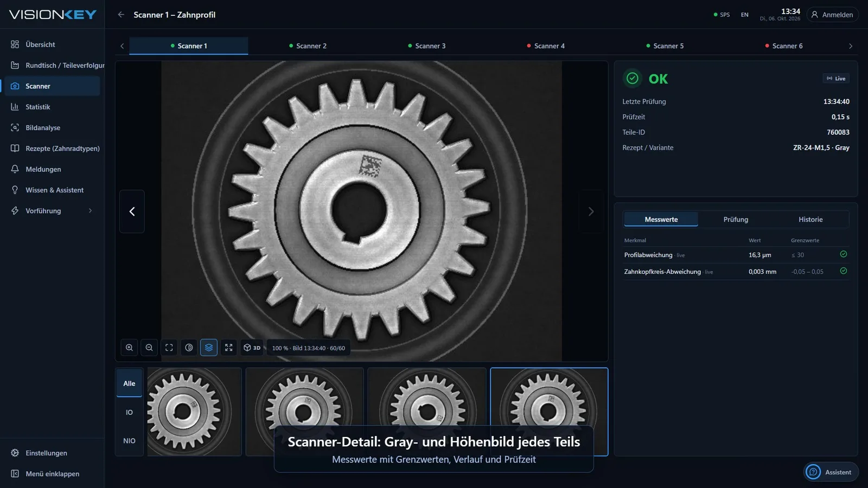This screenshot has height=488, width=868.
Task: Open Bildanalyse page
Action: [52, 127]
